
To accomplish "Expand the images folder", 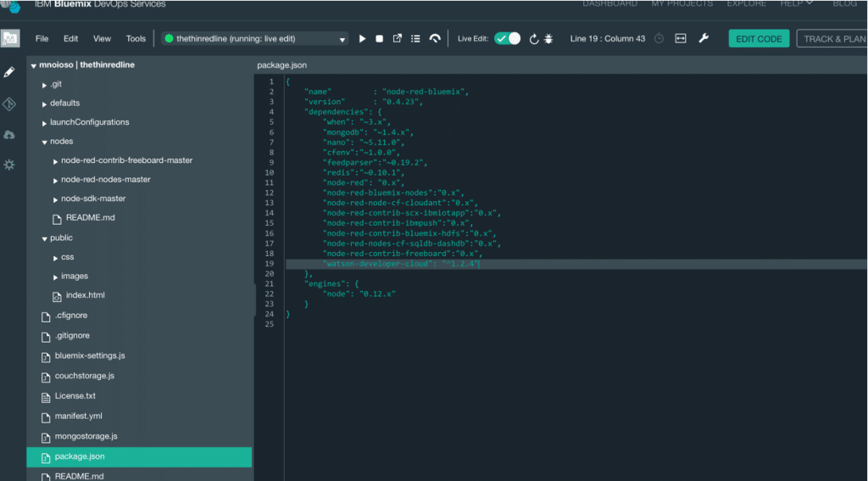I will [x=56, y=277].
